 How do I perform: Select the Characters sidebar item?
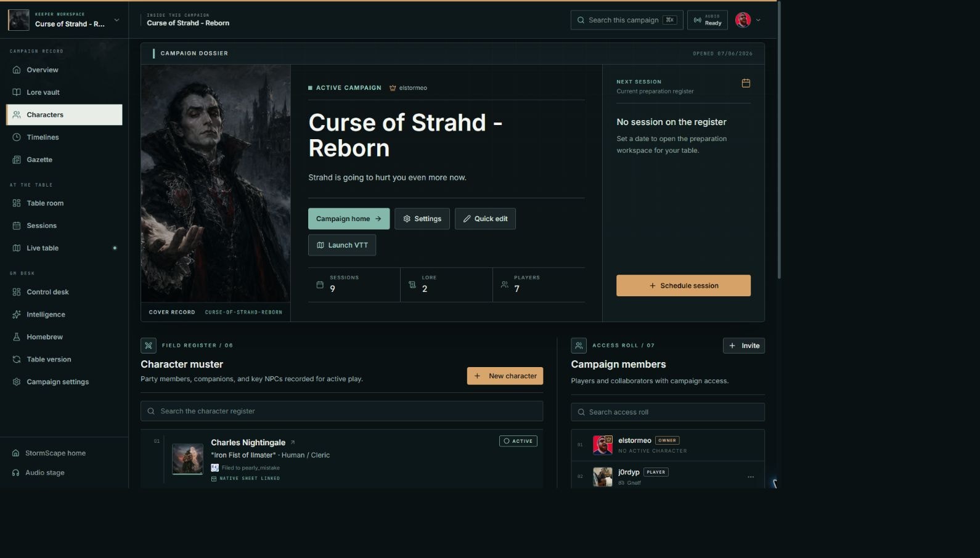(64, 115)
